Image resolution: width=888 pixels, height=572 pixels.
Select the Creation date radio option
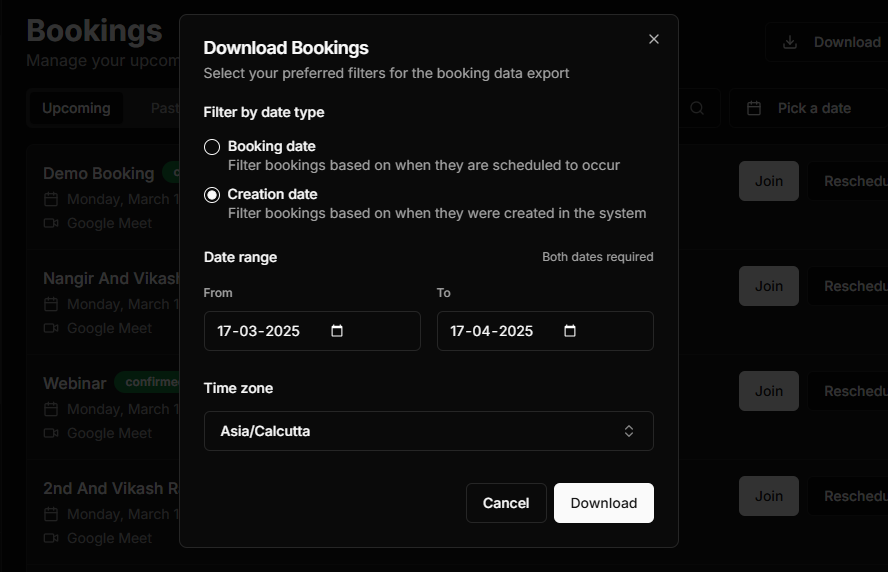(x=212, y=195)
